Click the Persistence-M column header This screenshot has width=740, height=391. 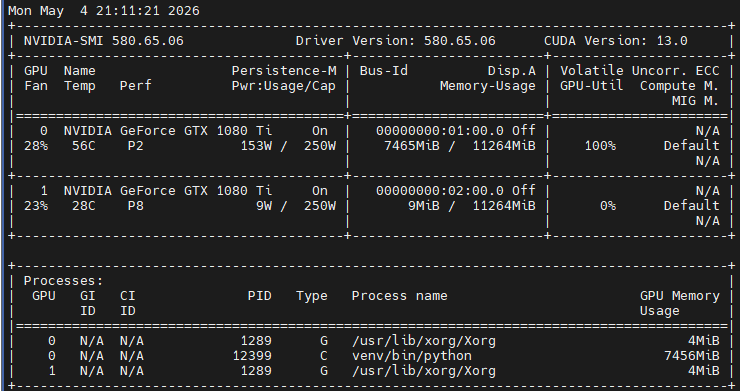click(284, 71)
